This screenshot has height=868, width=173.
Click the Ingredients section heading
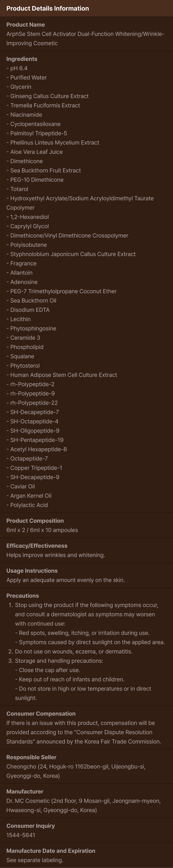click(22, 59)
